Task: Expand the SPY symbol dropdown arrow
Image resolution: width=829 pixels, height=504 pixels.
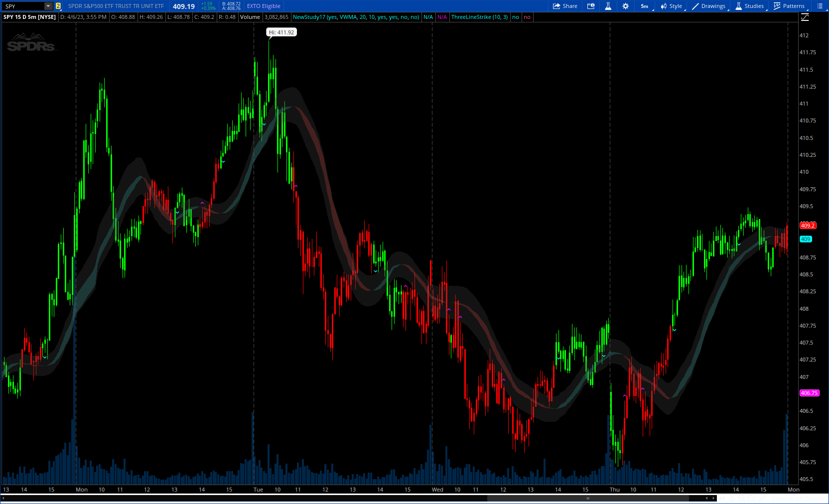Action: (x=48, y=6)
